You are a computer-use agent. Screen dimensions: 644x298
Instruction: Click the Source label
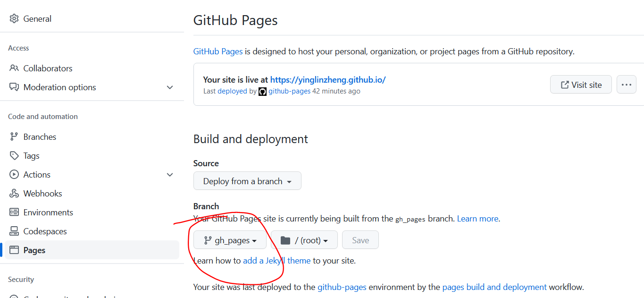(206, 163)
